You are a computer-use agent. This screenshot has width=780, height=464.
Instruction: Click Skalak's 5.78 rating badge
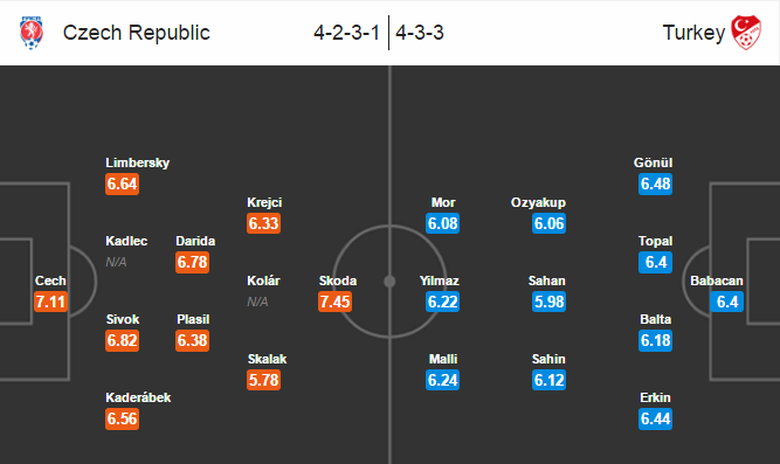pos(264,380)
